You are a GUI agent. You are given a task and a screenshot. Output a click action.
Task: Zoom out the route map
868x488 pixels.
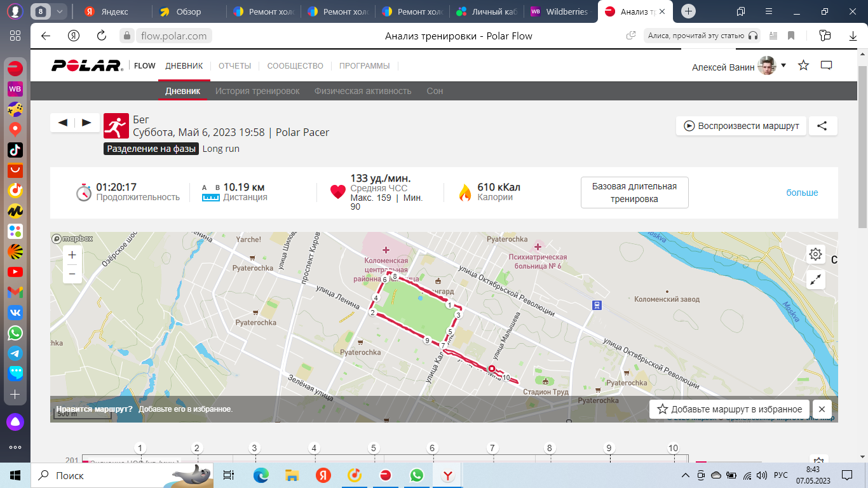tap(72, 274)
